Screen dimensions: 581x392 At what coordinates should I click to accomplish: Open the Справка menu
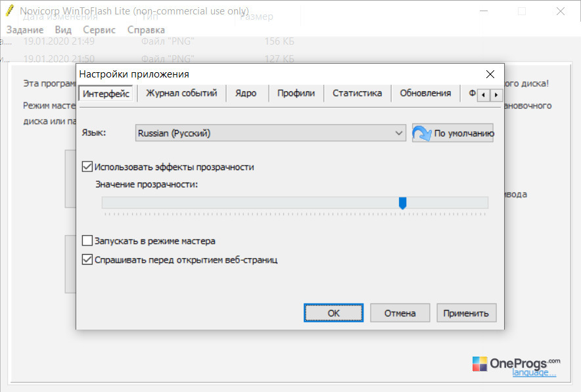pyautogui.click(x=146, y=30)
